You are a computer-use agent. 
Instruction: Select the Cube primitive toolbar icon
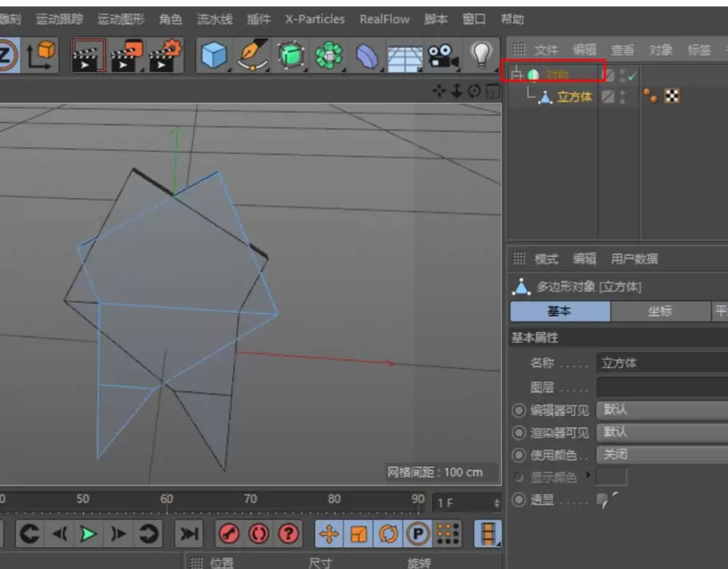coord(214,55)
